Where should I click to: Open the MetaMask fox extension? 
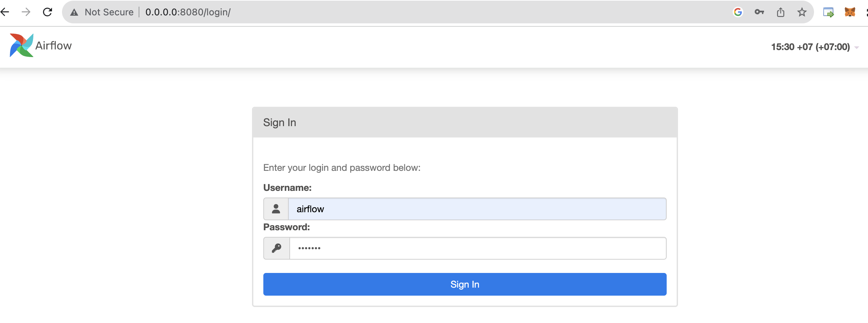coord(850,12)
